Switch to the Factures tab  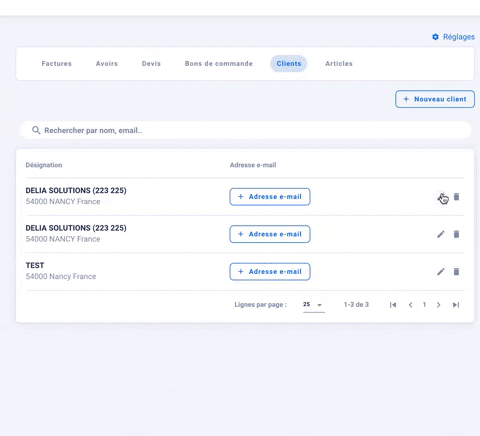[x=56, y=64]
